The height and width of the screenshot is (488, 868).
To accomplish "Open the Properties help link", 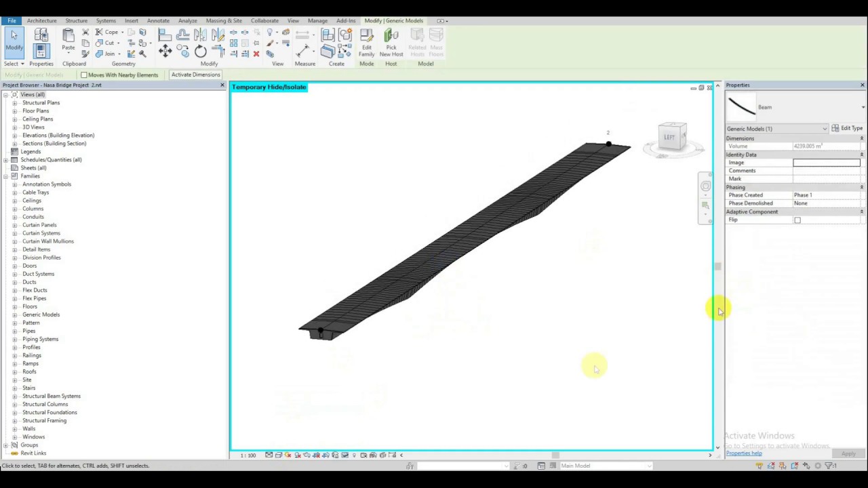I will 744,453.
